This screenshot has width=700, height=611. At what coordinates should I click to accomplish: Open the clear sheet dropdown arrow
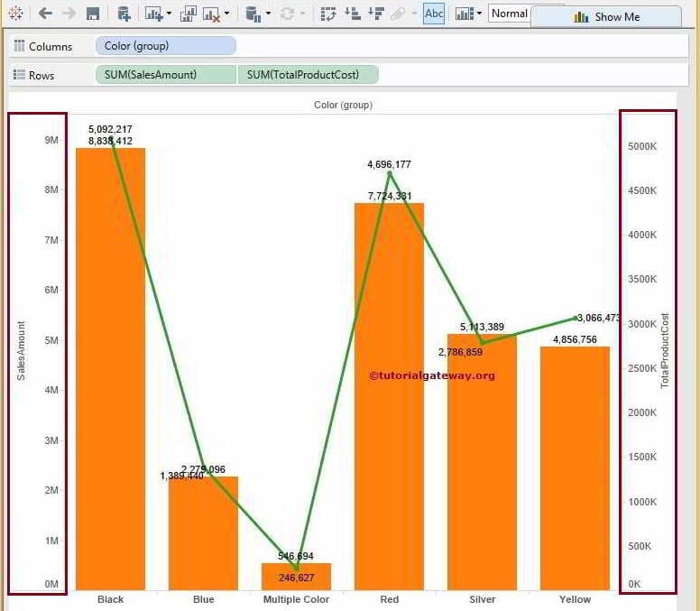tap(226, 14)
